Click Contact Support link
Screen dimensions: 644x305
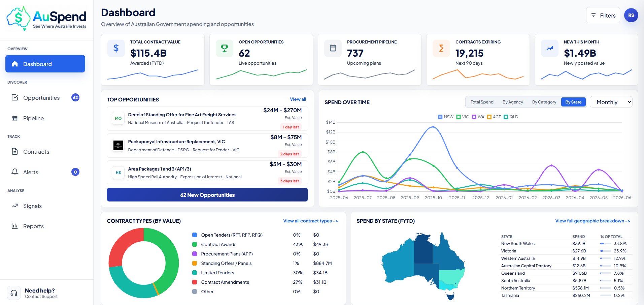tap(41, 297)
